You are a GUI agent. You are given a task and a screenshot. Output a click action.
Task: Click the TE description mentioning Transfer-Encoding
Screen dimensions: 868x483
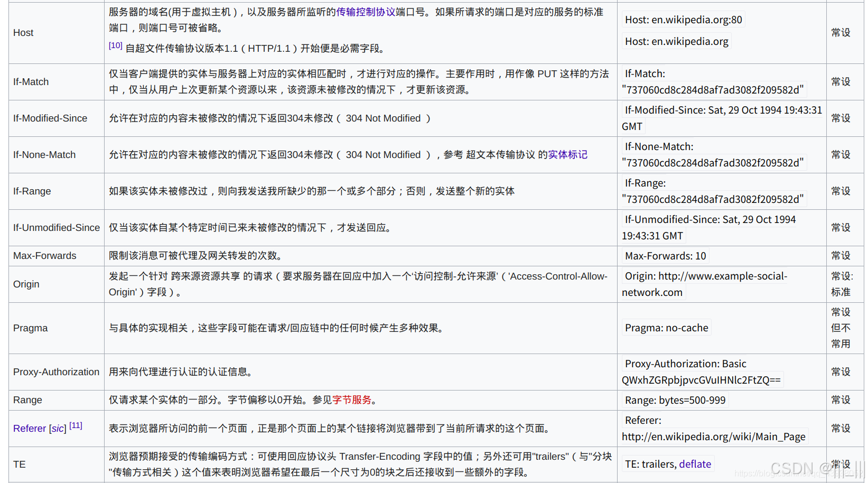tap(360, 465)
